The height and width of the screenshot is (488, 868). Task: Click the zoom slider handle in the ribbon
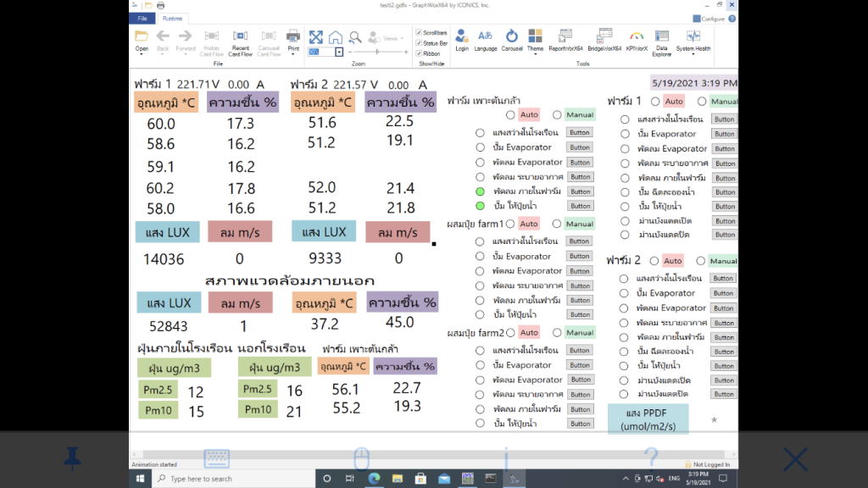tap(377, 52)
